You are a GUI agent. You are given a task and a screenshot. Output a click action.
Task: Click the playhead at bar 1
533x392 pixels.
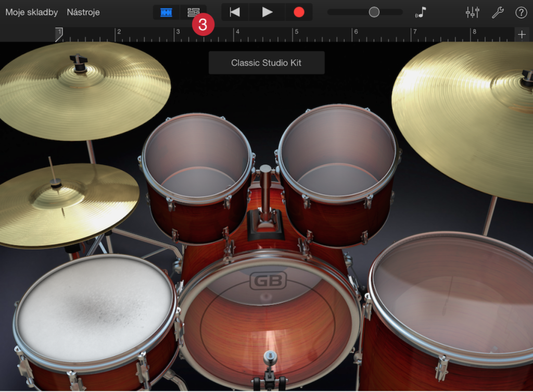59,34
